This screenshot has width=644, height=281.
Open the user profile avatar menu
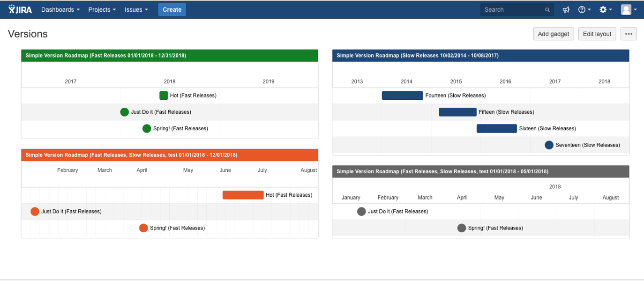629,9
